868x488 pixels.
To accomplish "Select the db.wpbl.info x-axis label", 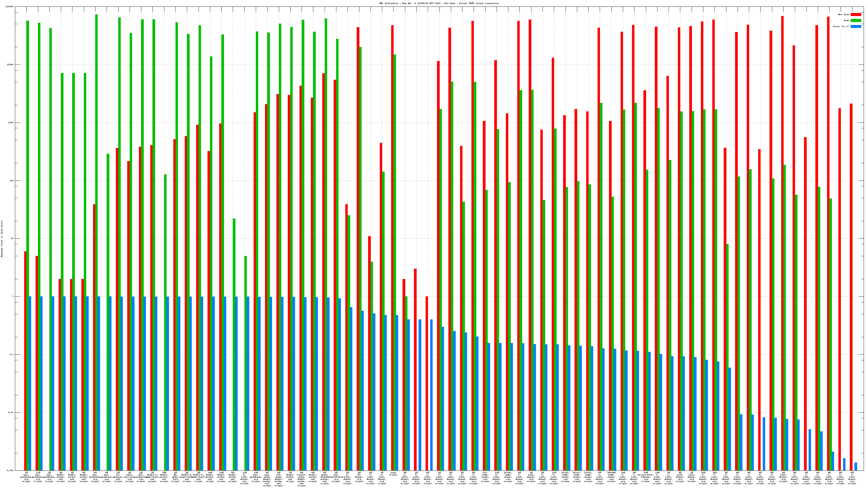I will point(175,477).
